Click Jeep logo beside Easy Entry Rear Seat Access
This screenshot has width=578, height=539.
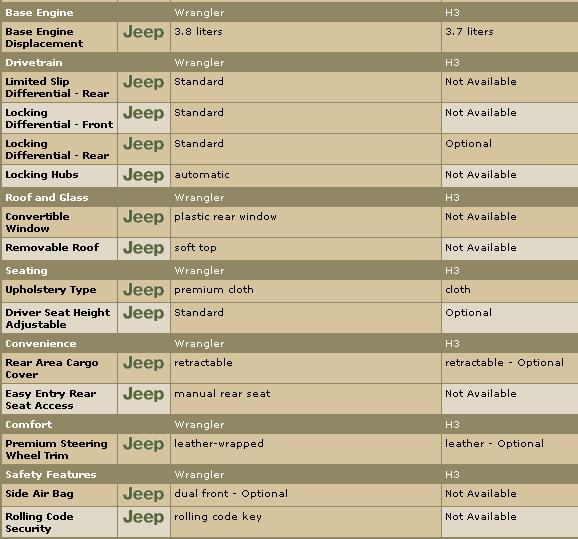coord(143,394)
